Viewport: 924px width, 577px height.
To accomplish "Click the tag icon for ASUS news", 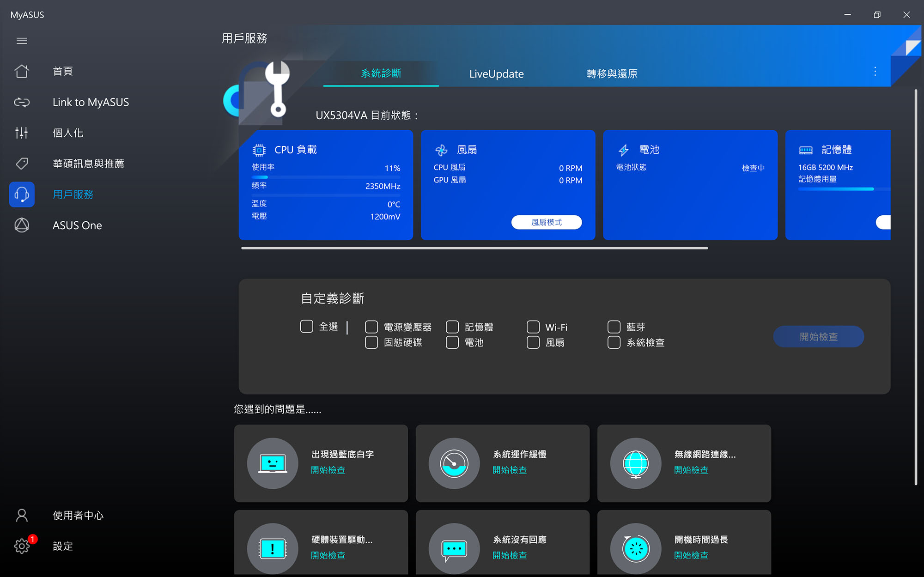I will coord(22,164).
